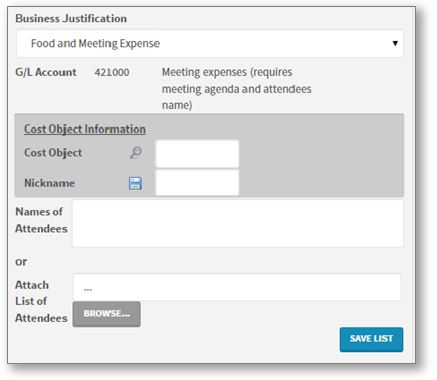Open the Cost Object search magnifier
The image size is (437, 380).
coord(136,153)
